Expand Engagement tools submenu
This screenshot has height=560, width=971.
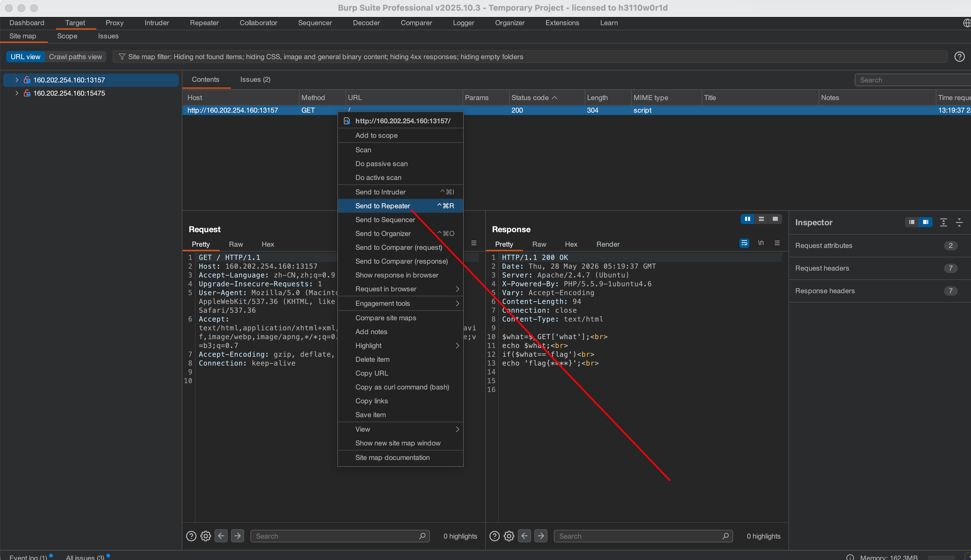tap(457, 304)
